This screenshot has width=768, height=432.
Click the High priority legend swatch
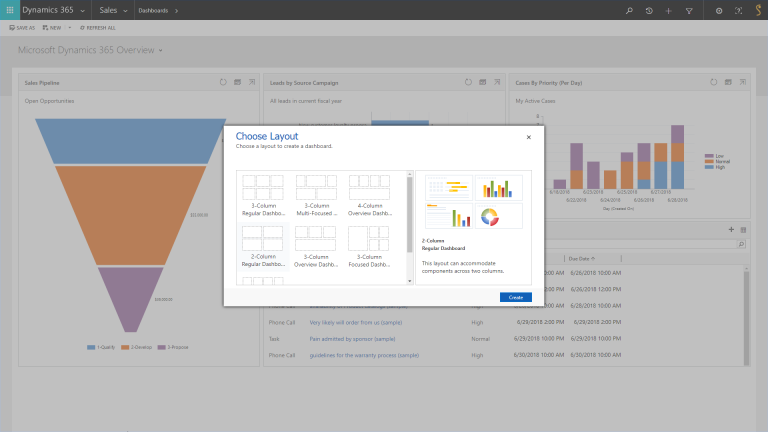coord(709,167)
